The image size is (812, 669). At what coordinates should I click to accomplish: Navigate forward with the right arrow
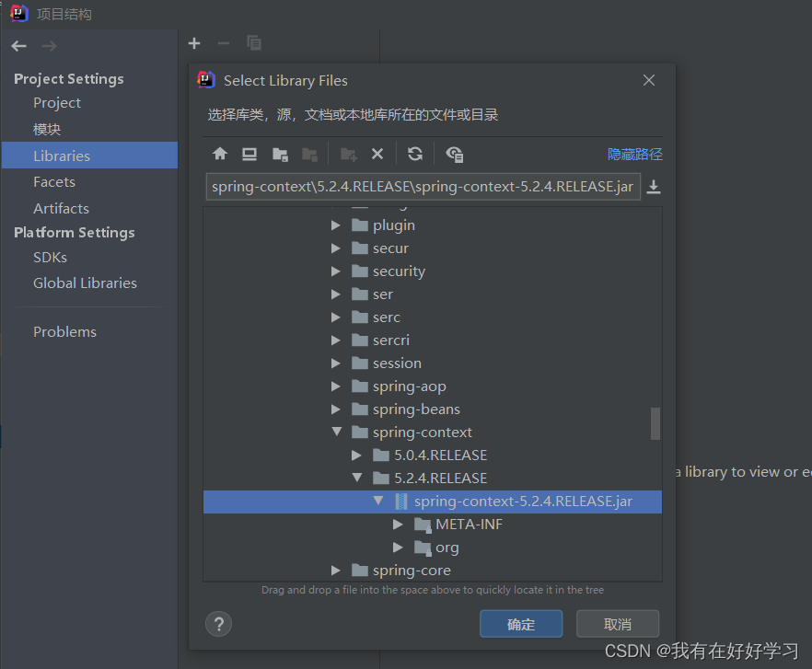click(49, 46)
